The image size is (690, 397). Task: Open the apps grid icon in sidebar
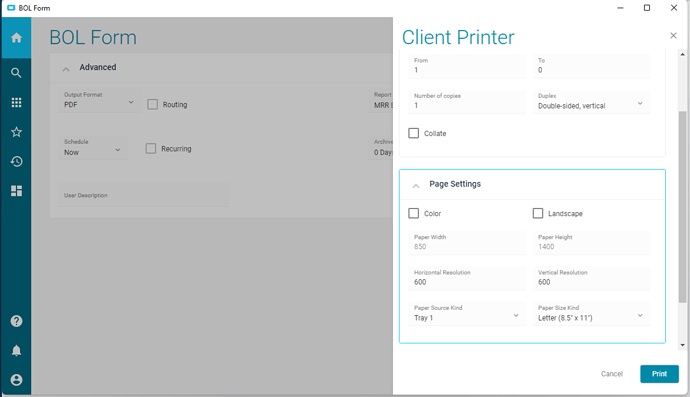coord(16,103)
